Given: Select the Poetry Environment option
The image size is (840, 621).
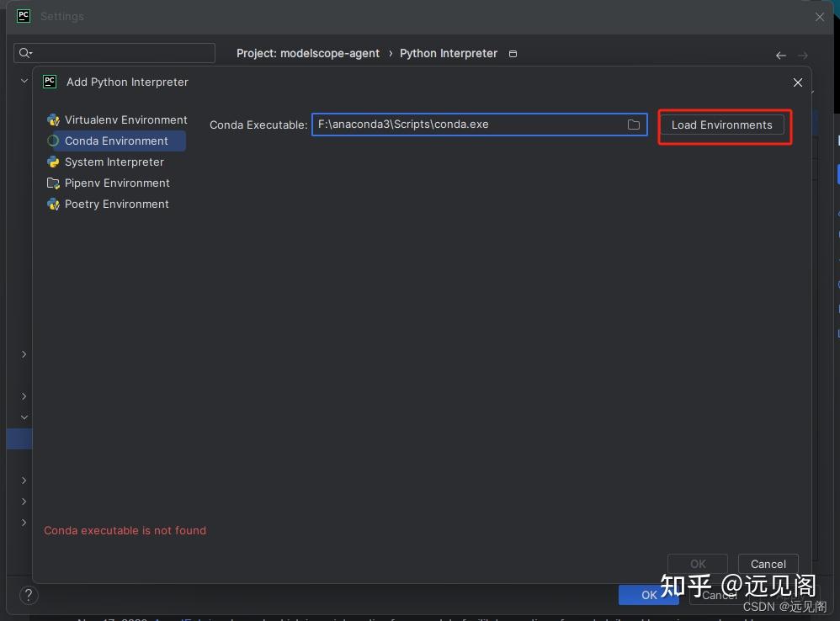Looking at the screenshot, I should (117, 204).
